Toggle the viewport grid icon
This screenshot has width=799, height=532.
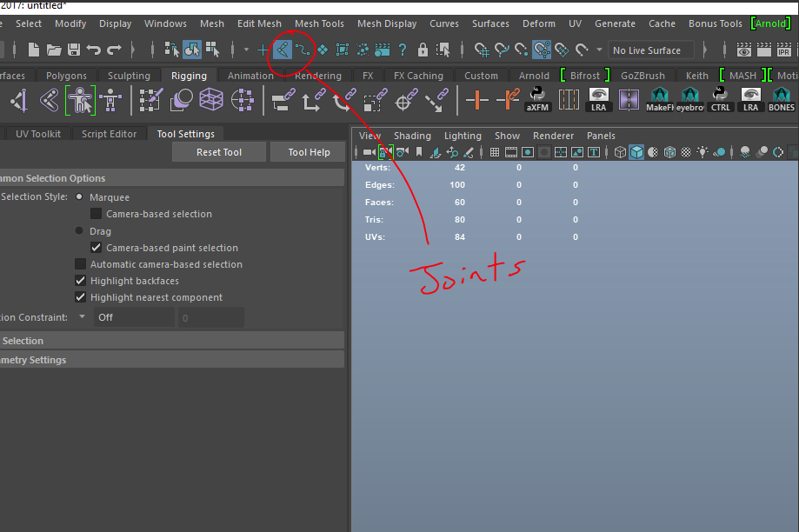tap(495, 152)
